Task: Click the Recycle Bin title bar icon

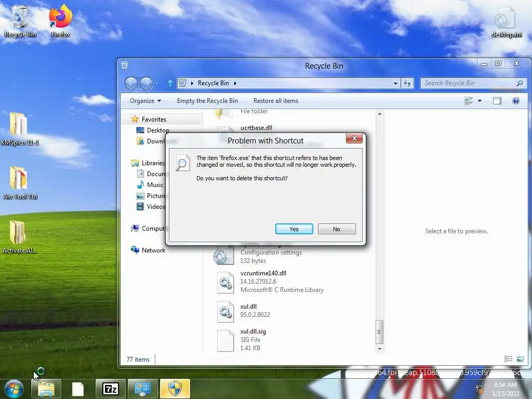Action: (x=125, y=65)
